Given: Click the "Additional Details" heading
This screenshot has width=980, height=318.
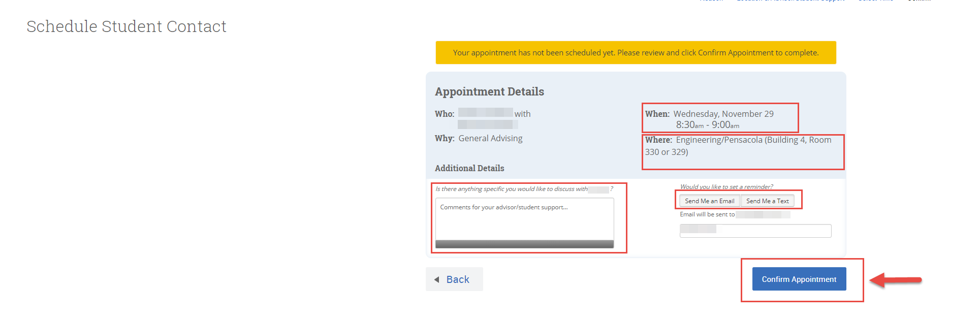Looking at the screenshot, I should click(x=469, y=168).
